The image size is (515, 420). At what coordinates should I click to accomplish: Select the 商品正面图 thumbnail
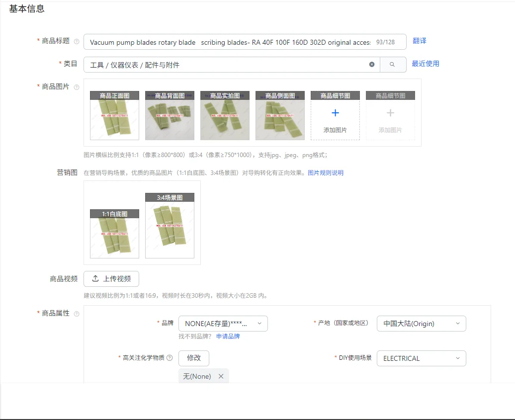(115, 115)
